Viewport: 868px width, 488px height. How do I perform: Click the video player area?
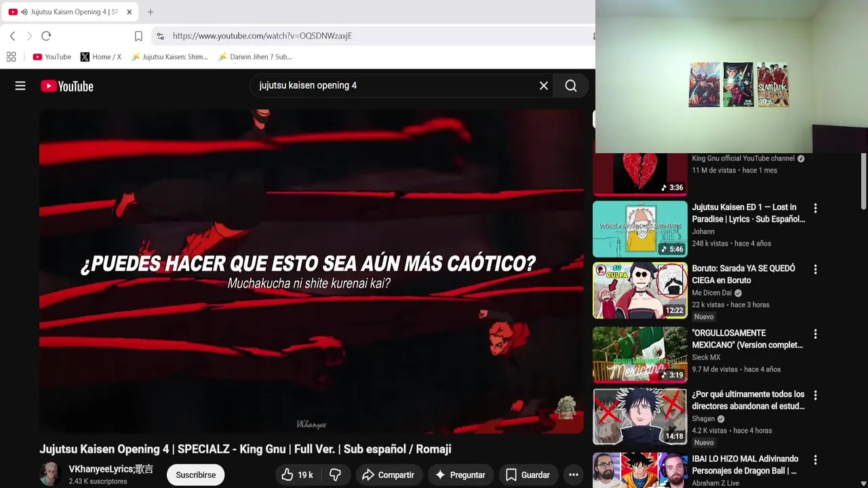(x=311, y=271)
